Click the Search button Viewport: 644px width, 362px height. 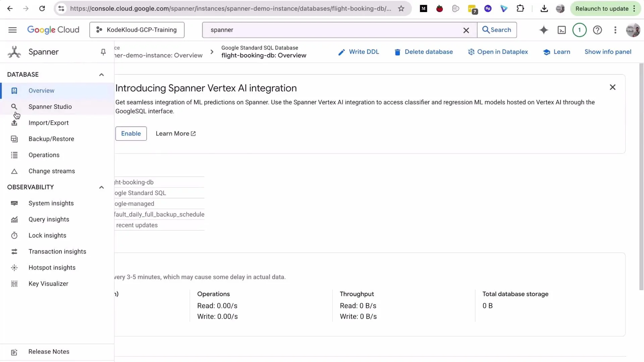tap(497, 30)
